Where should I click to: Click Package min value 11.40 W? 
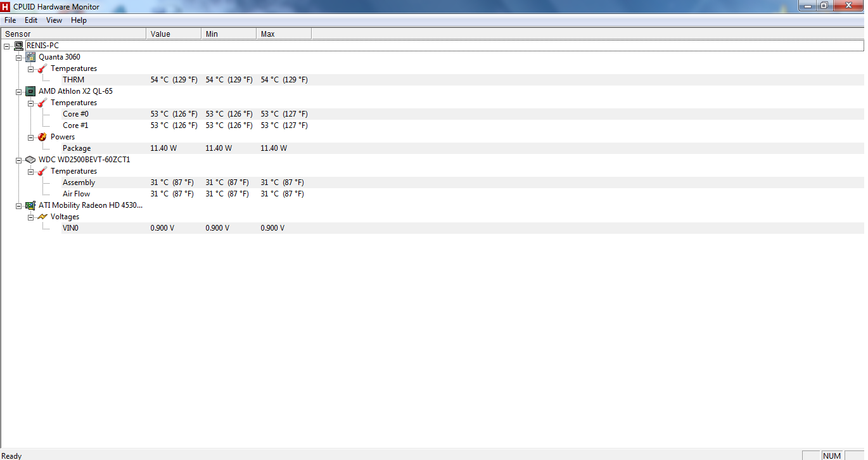pos(219,148)
